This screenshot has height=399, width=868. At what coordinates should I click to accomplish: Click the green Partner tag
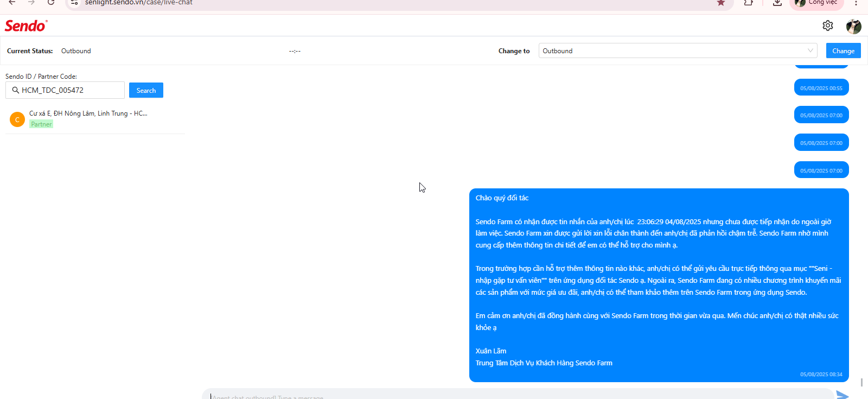(41, 124)
